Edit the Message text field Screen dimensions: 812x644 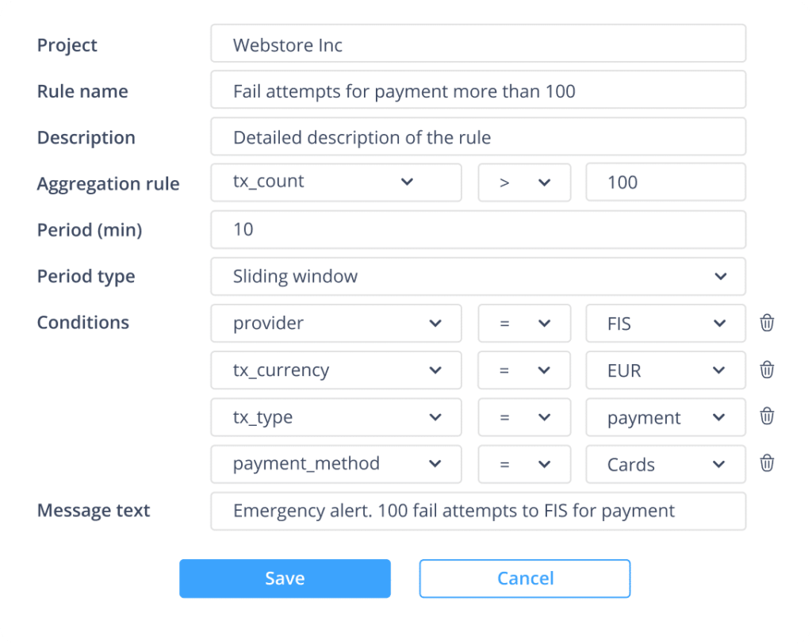477,511
